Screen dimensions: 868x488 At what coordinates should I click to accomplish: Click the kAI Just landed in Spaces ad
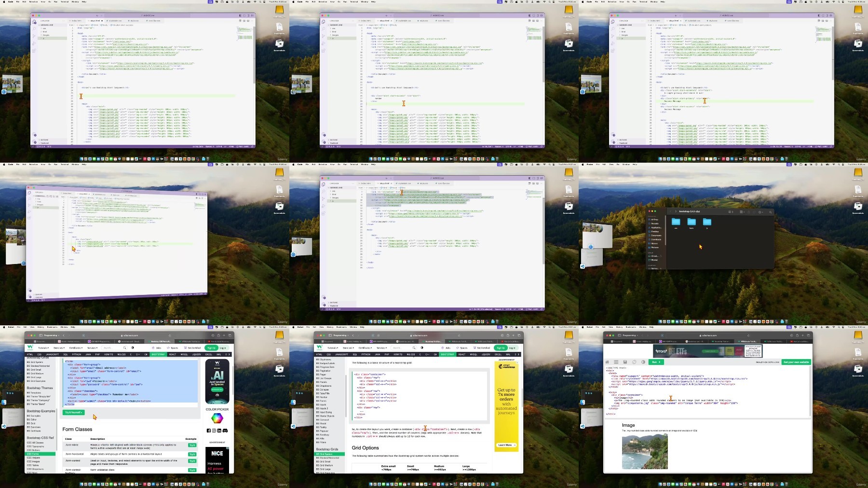click(217, 381)
